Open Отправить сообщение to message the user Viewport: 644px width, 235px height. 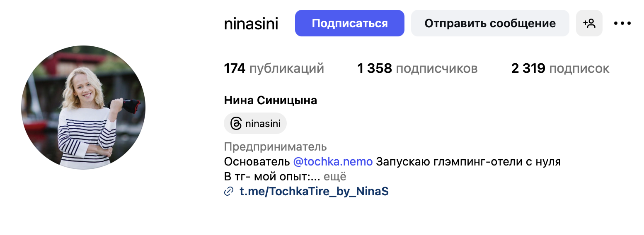(490, 23)
